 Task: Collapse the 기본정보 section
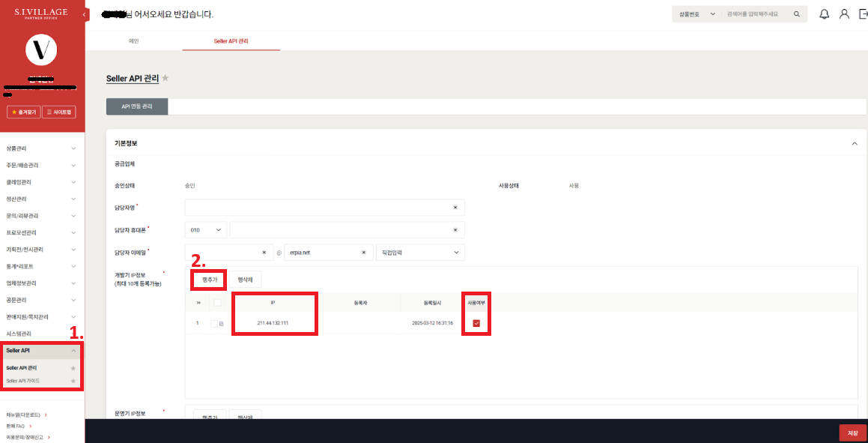pos(855,143)
